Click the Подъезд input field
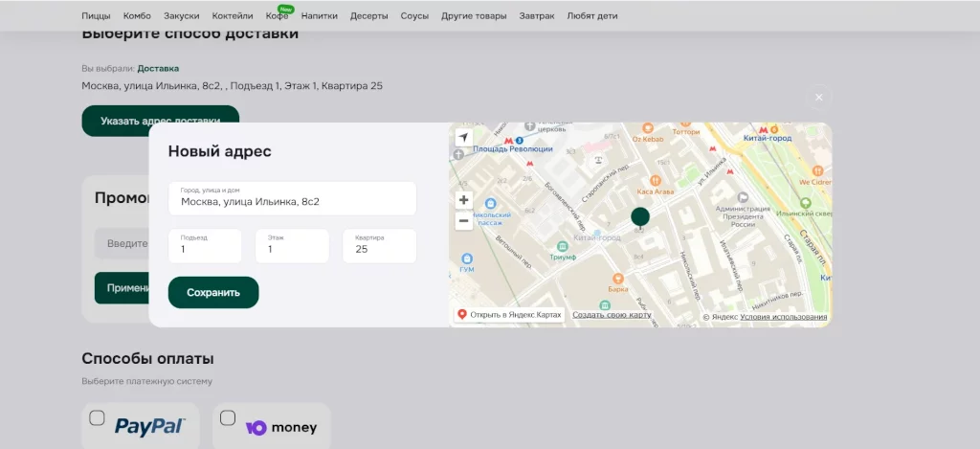 point(205,246)
